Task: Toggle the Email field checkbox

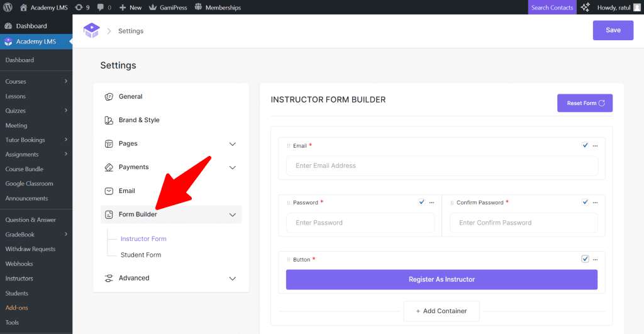Action: pos(585,145)
